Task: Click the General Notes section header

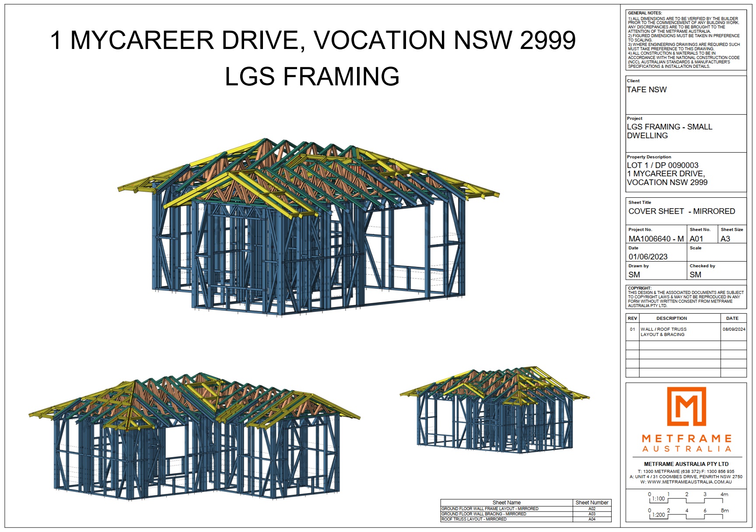Action: (x=645, y=13)
